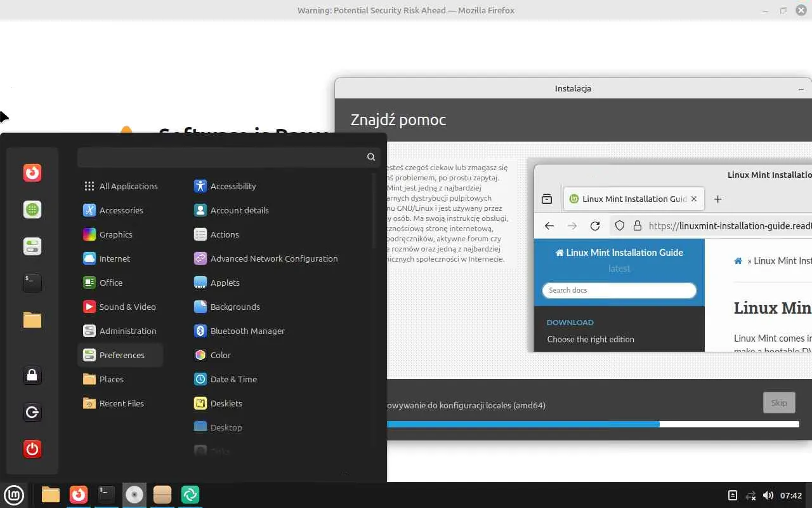Open the calendar from the 07:42 clock
Image resolution: width=812 pixels, height=508 pixels.
coord(791,495)
